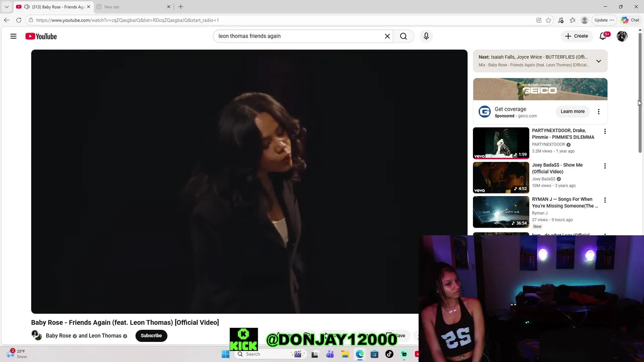Viewport: 644px width, 362px height.
Task: Open Microsoft Edge taskbar icon
Action: point(360,354)
